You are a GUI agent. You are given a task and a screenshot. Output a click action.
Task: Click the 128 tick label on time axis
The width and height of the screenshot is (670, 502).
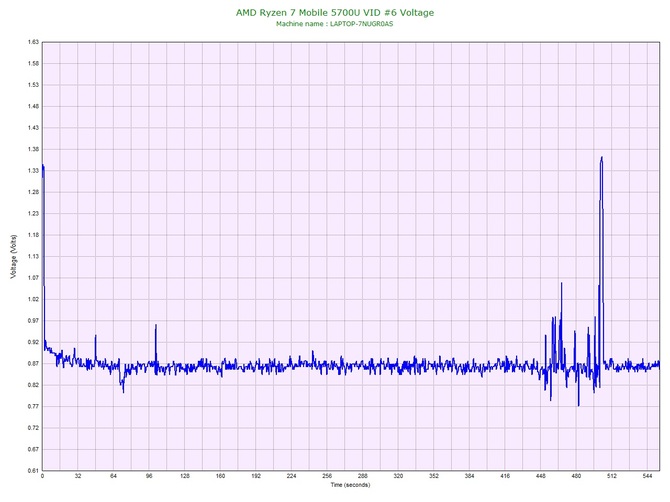coord(185,476)
